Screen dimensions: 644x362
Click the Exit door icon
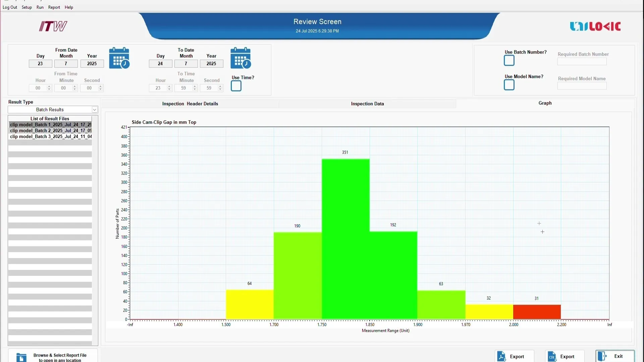tap(603, 356)
